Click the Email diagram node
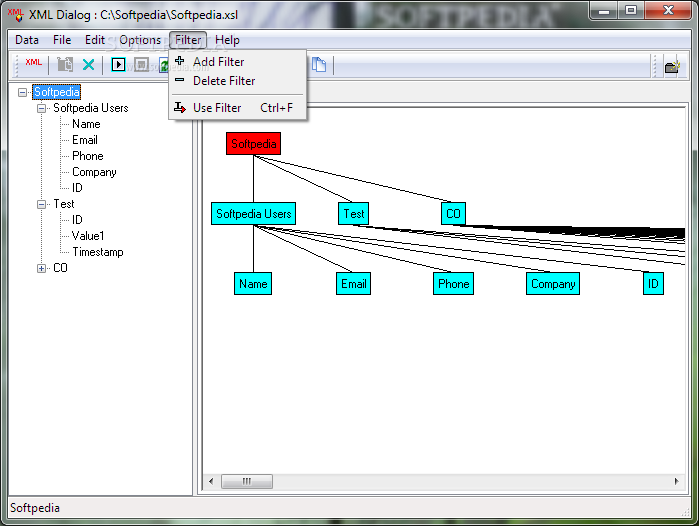The width and height of the screenshot is (699, 526). coord(354,284)
